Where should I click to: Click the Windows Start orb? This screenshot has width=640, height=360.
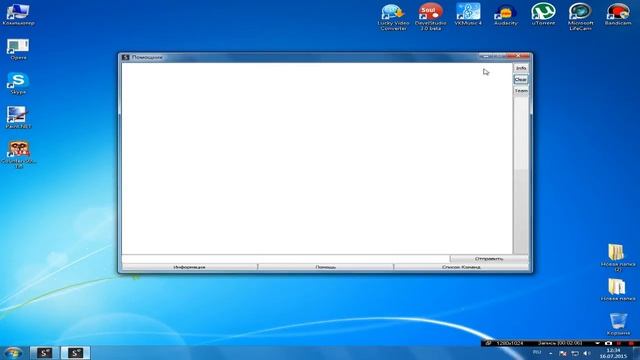click(x=13, y=353)
